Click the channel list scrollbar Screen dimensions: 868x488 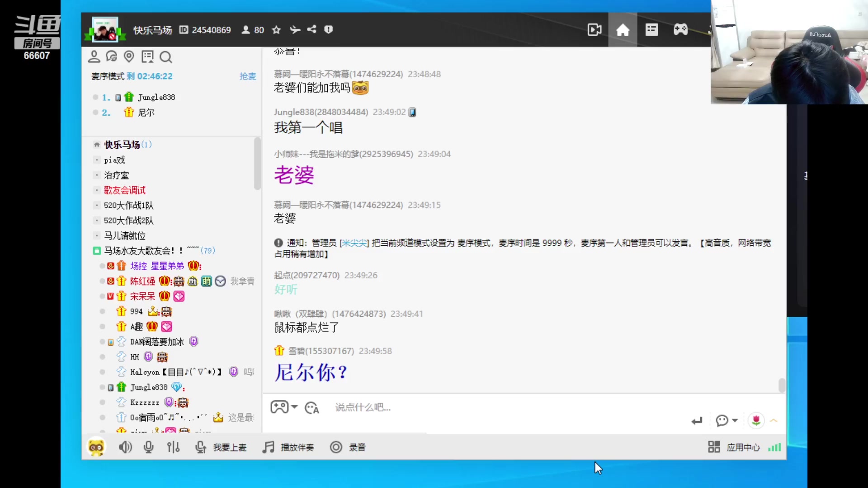257,164
